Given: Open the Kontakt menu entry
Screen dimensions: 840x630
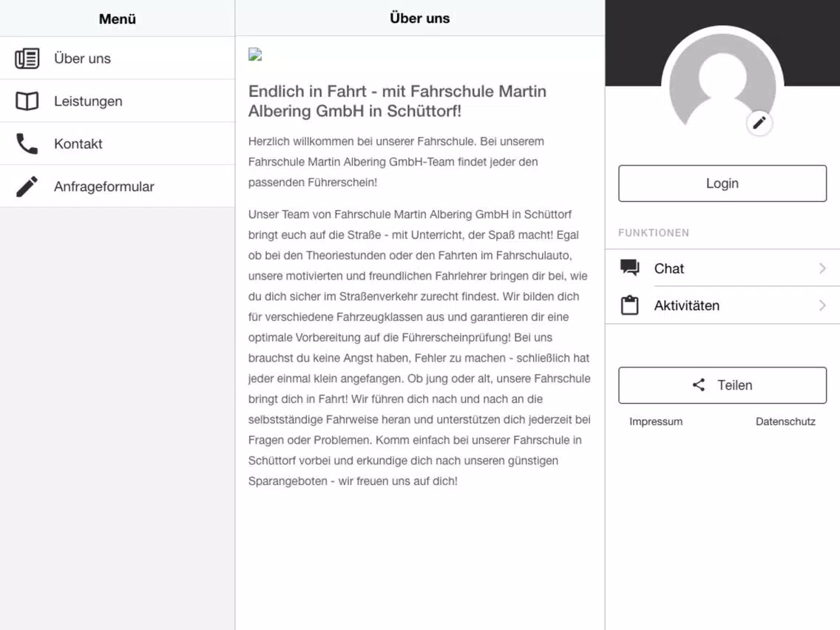Looking at the screenshot, I should tap(118, 143).
